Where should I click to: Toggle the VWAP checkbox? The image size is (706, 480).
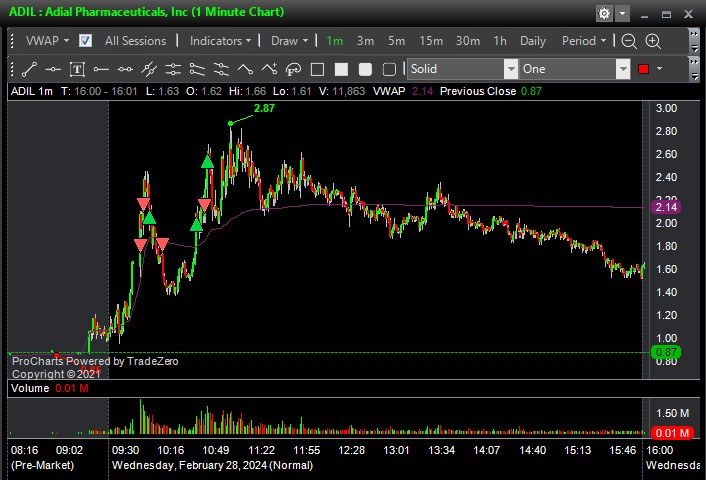tap(85, 41)
